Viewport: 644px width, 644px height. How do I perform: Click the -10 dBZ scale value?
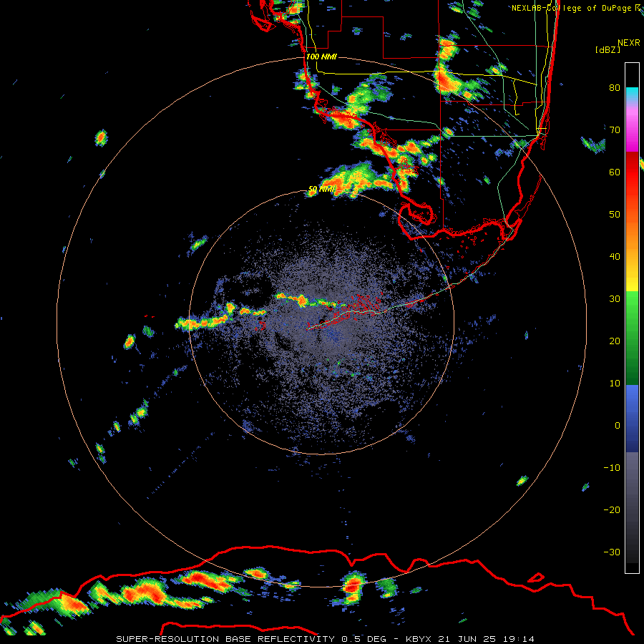coord(612,468)
